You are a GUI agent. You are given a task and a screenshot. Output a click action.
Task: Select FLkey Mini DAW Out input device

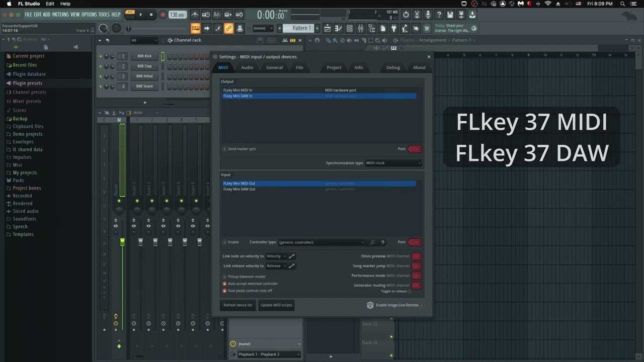[319, 189]
